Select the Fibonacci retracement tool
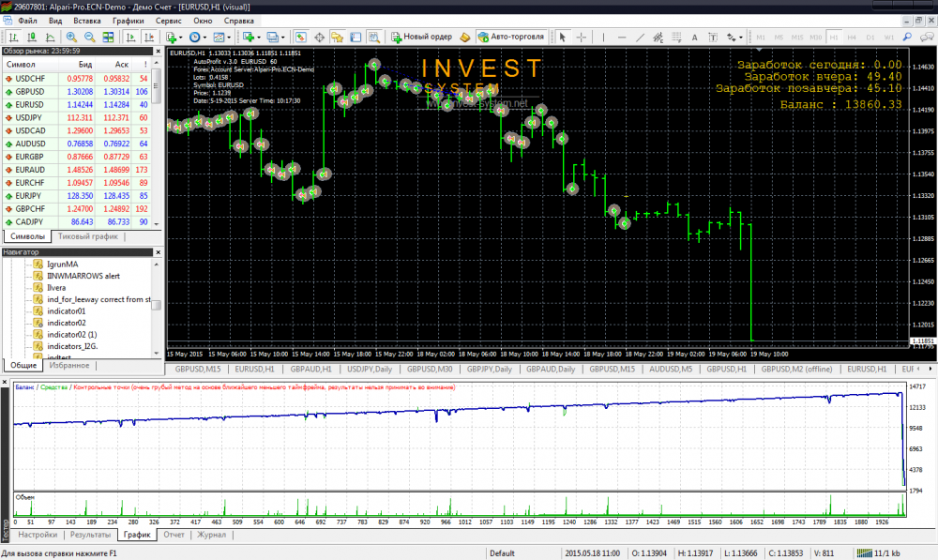 676,38
